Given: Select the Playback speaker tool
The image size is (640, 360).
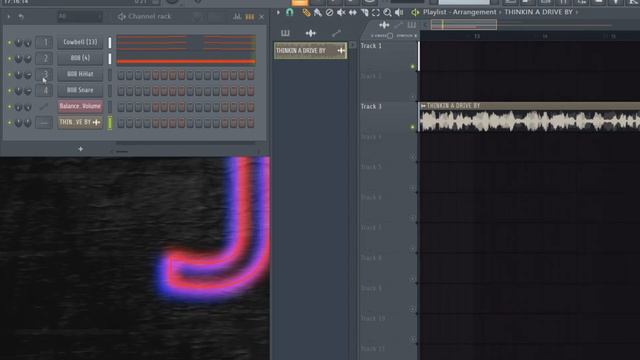Looking at the screenshot, I should (399, 13).
